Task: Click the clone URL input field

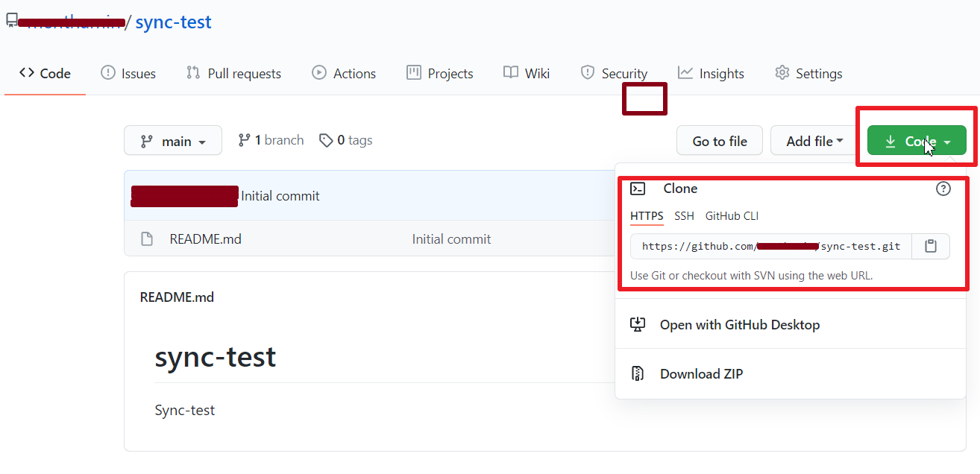Action: [771, 246]
